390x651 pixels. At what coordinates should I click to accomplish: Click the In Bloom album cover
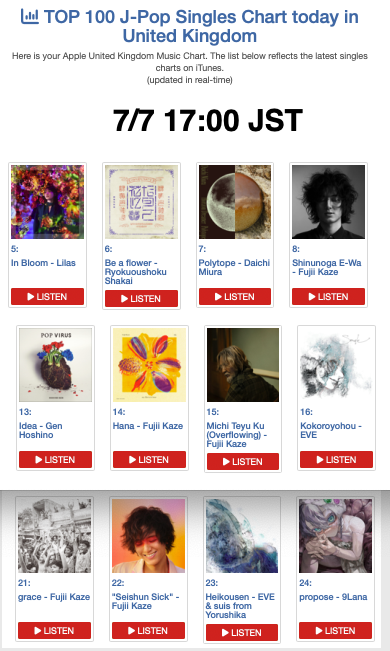pos(47,202)
